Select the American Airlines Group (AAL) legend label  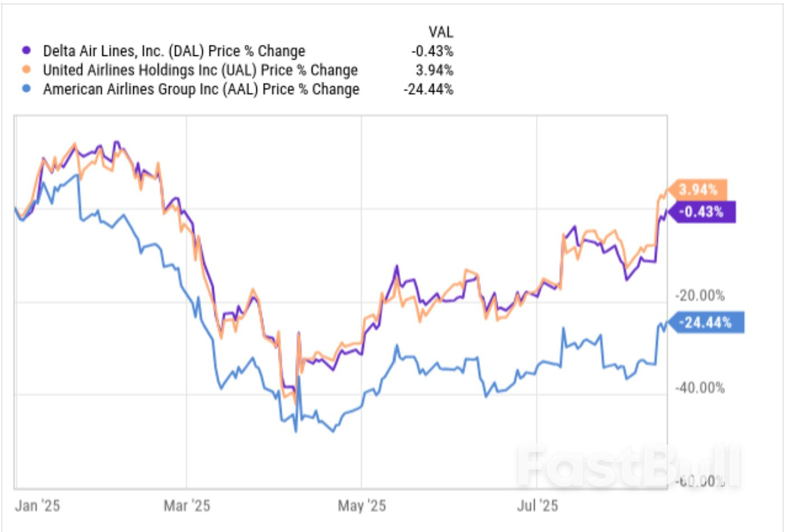click(x=201, y=89)
